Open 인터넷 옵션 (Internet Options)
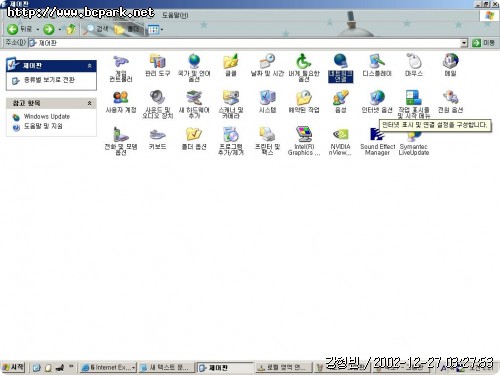This screenshot has height=375, width=500. pos(377,102)
